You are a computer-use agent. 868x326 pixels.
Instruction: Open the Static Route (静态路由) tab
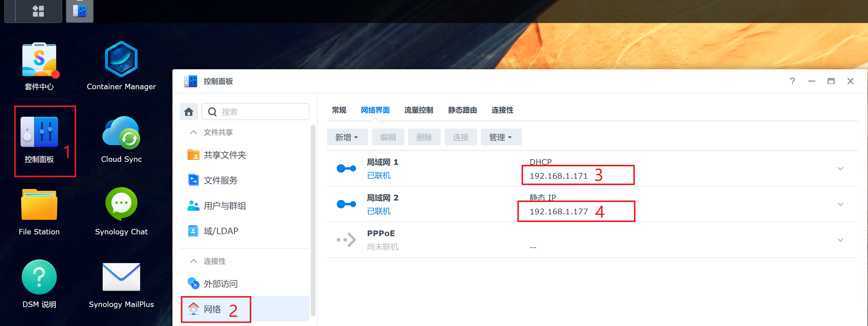462,110
